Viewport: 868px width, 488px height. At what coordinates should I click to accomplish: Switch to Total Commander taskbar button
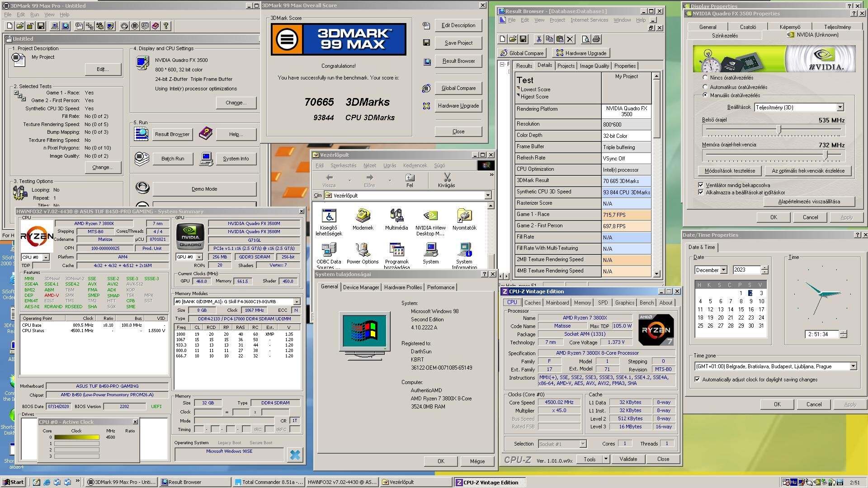[x=269, y=482]
